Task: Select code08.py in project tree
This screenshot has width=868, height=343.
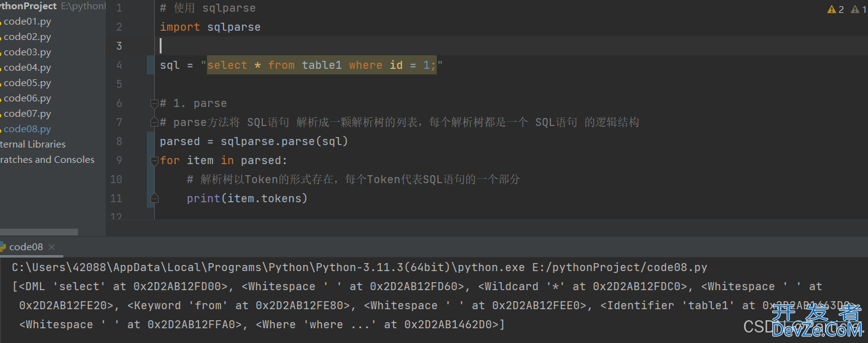Action: (26, 129)
